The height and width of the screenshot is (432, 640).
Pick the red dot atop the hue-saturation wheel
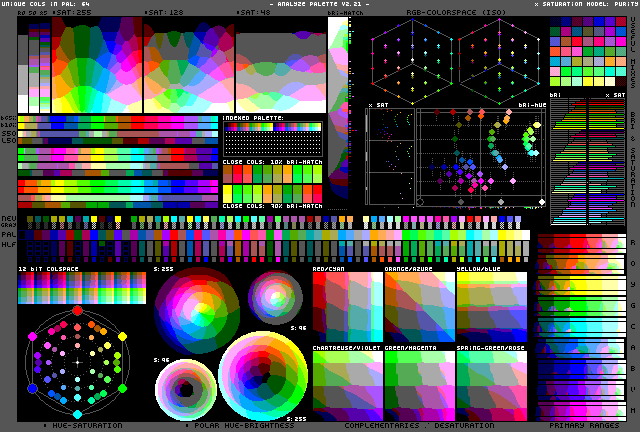[x=77, y=309]
